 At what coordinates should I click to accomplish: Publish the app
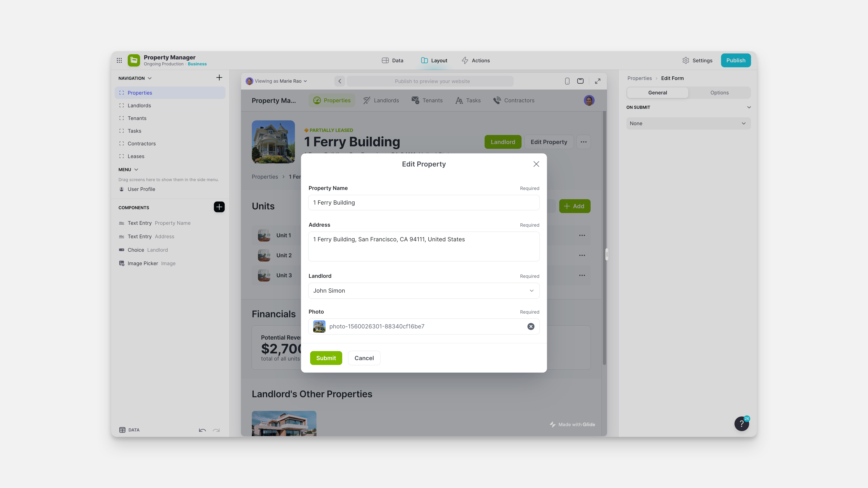tap(736, 60)
